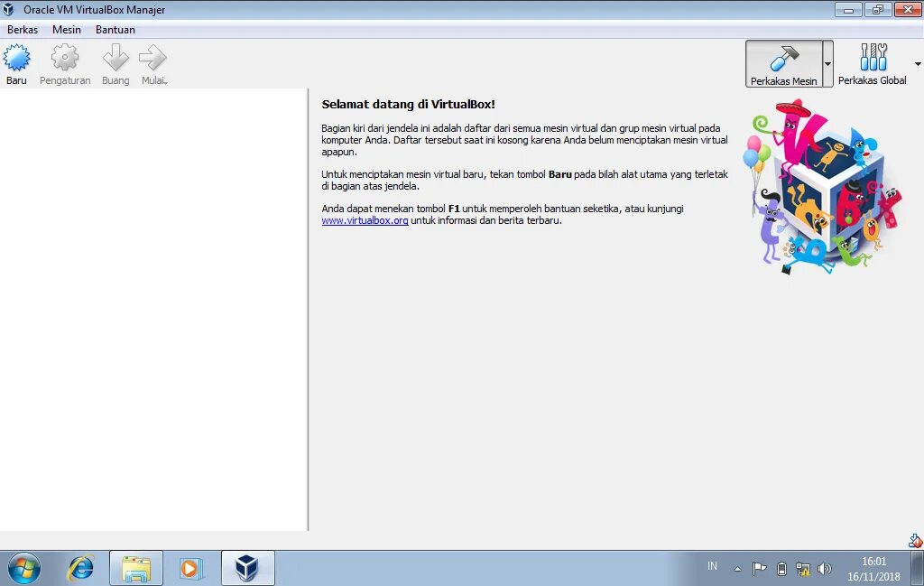Open Windows Media Player taskbar icon
Screen dimensions: 924x586
click(x=191, y=568)
